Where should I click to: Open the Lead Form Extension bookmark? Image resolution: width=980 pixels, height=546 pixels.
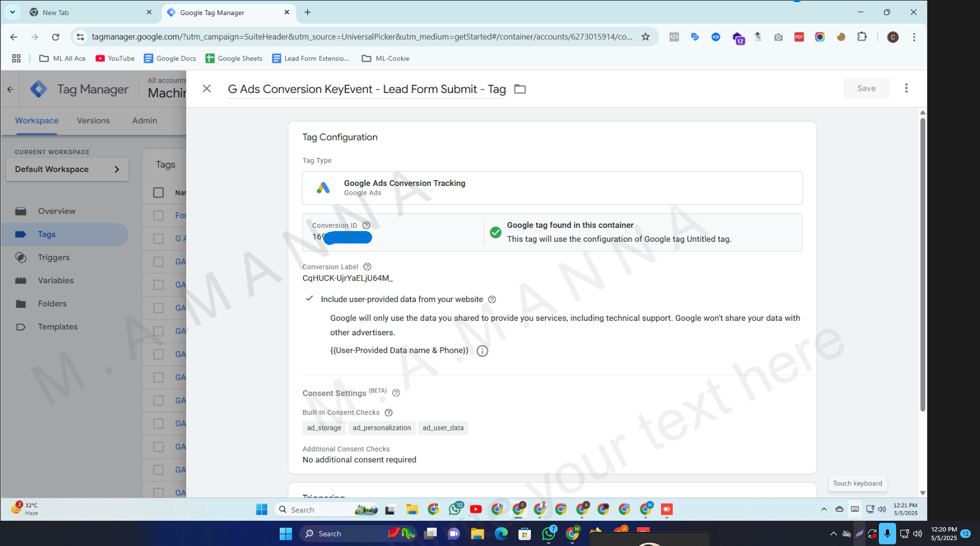click(x=311, y=59)
